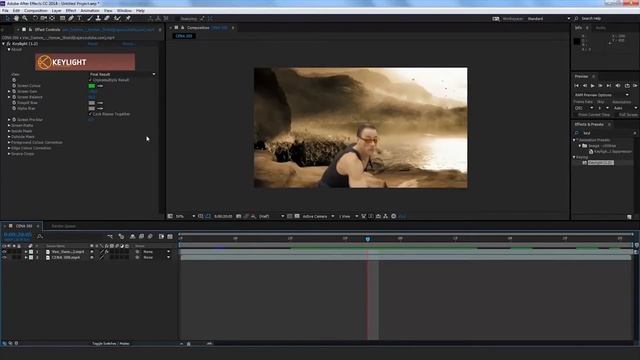Click the Screen Colour stopwatch icon

click(14, 86)
